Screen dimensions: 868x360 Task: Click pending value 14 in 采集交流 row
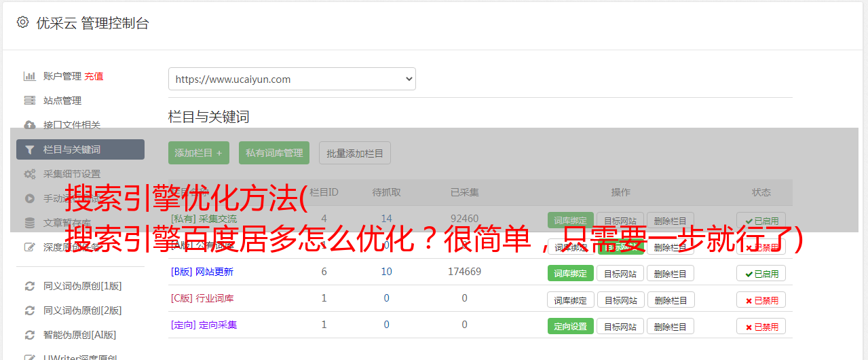[387, 219]
